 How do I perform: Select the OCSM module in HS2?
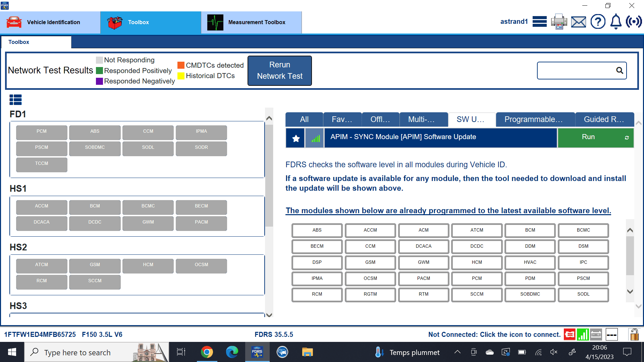(202, 266)
